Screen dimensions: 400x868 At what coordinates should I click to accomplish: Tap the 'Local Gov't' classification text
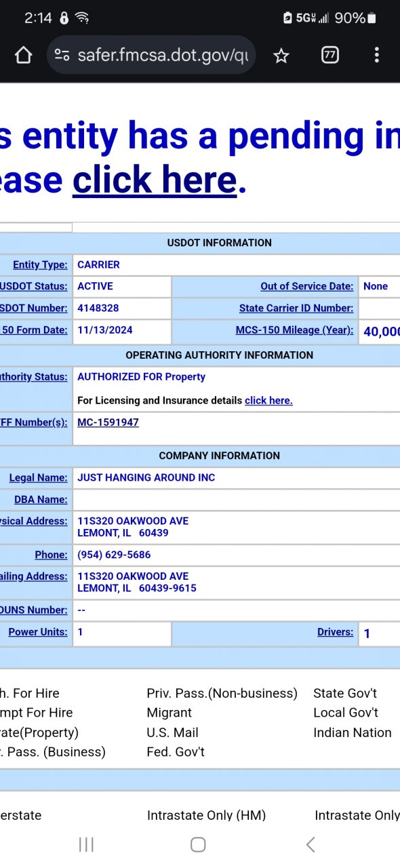[345, 713]
